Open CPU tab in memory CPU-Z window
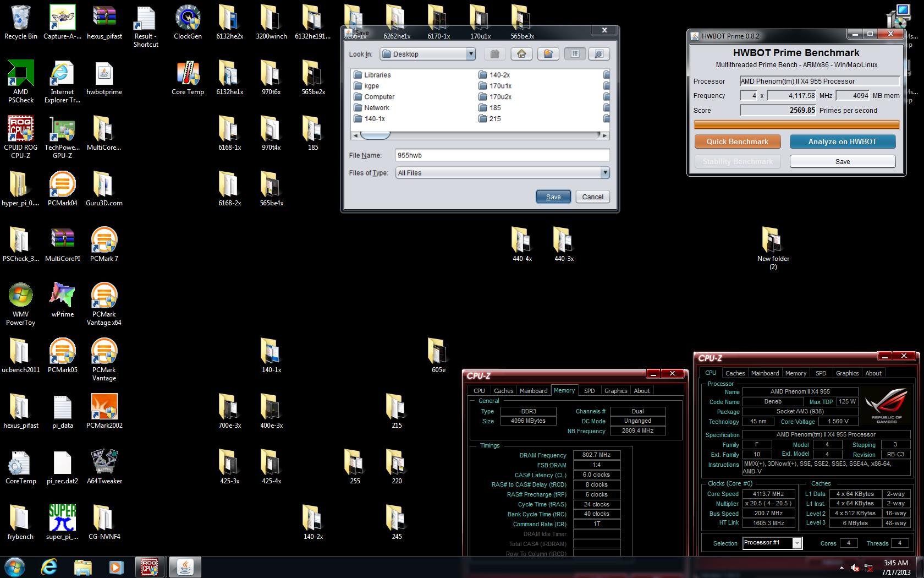 479,391
